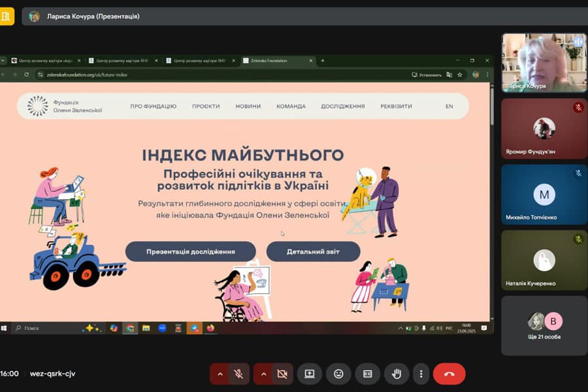Click the Firefox icon in the taskbar
Image resolution: width=588 pixels, height=392 pixels.
211,328
